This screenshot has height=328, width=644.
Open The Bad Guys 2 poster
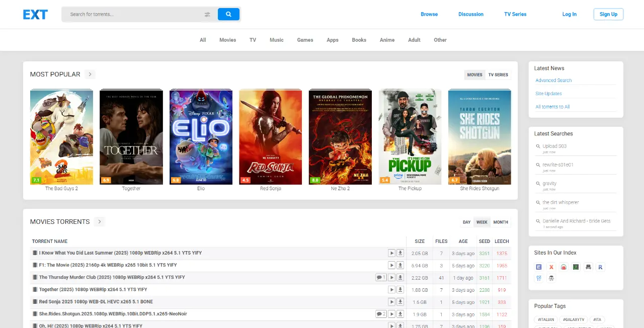[x=61, y=137]
